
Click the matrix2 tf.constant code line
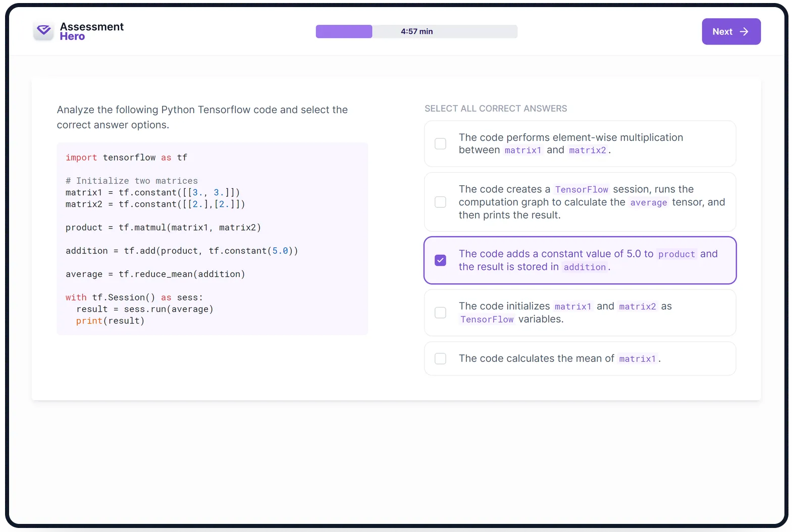pyautogui.click(x=155, y=204)
